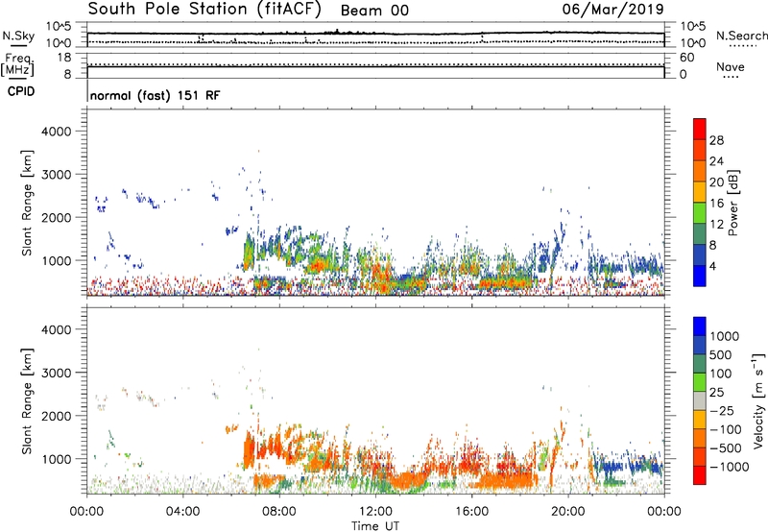Pick the 8–12 dB dark green Power segment
The width and height of the screenshot is (768, 532).
click(x=700, y=234)
